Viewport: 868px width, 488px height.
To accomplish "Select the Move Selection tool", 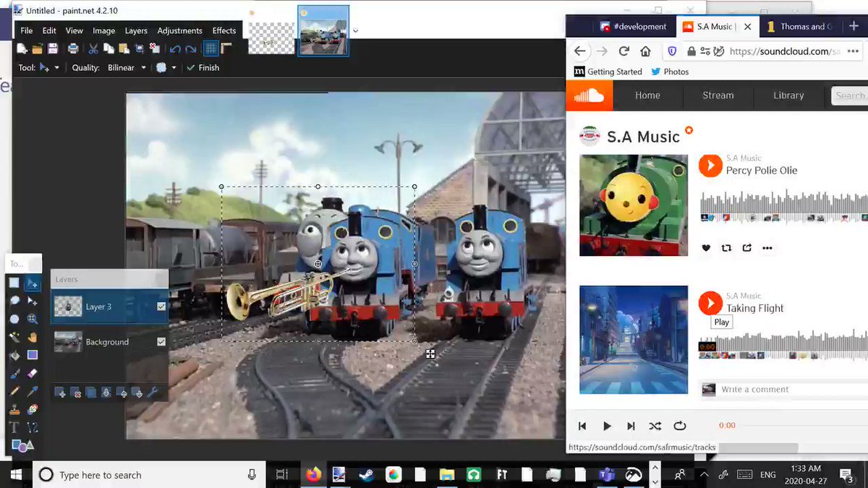I will click(33, 301).
